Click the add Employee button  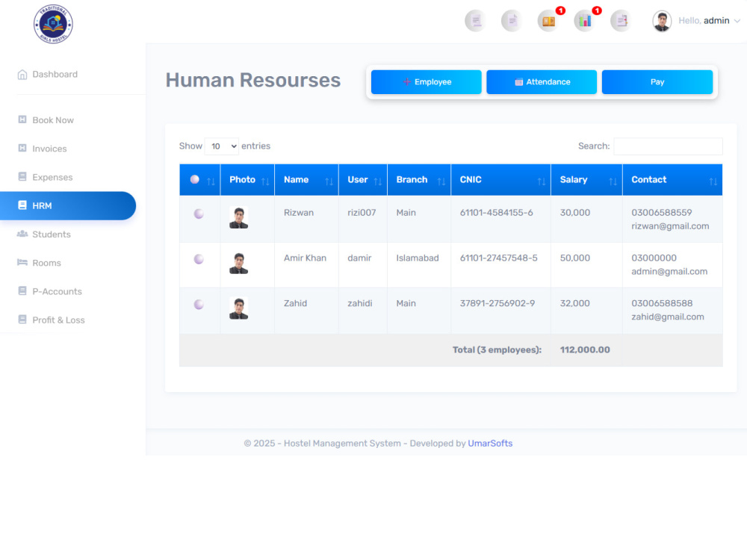(427, 82)
